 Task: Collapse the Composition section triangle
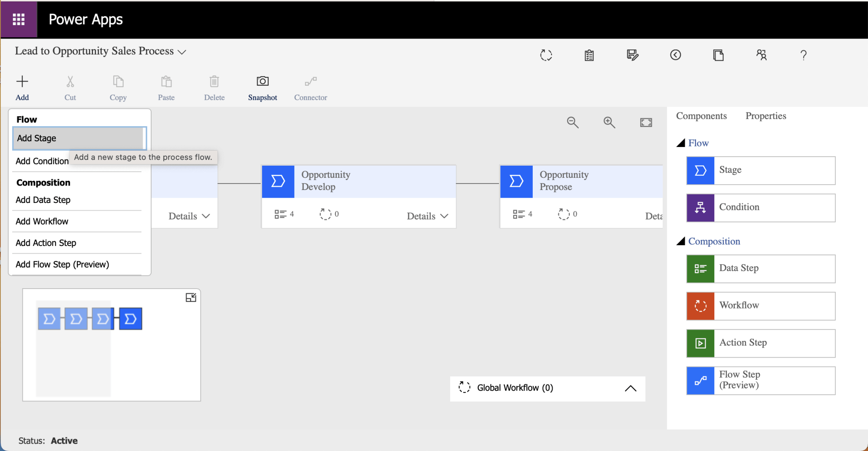point(681,241)
